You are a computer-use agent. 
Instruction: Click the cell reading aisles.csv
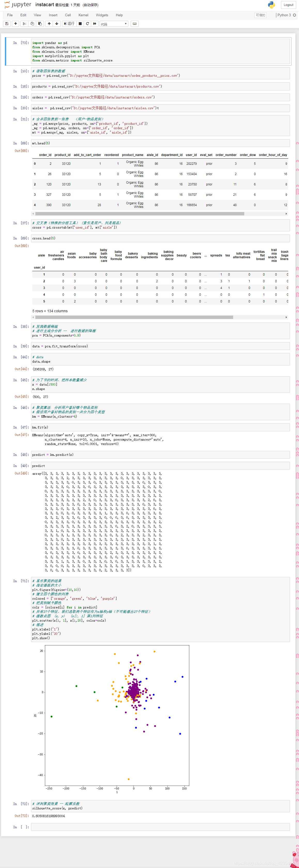pyautogui.click(x=160, y=108)
